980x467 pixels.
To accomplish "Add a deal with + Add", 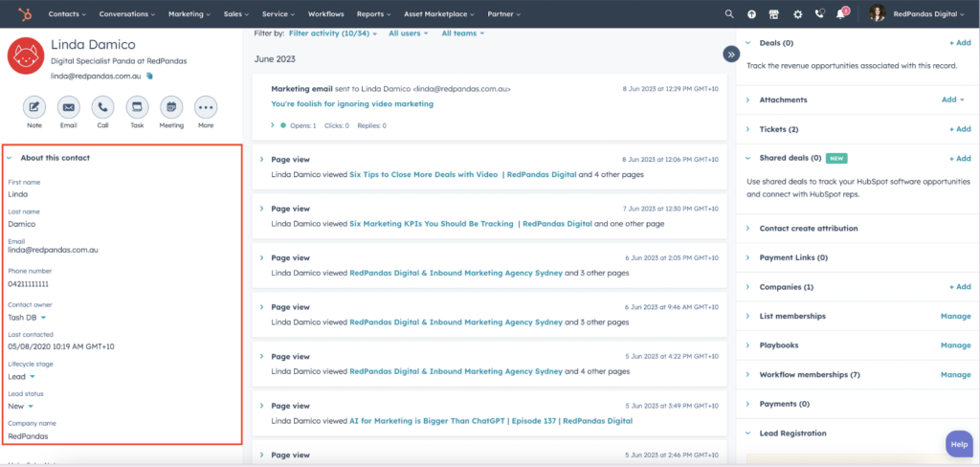I will click(x=959, y=43).
